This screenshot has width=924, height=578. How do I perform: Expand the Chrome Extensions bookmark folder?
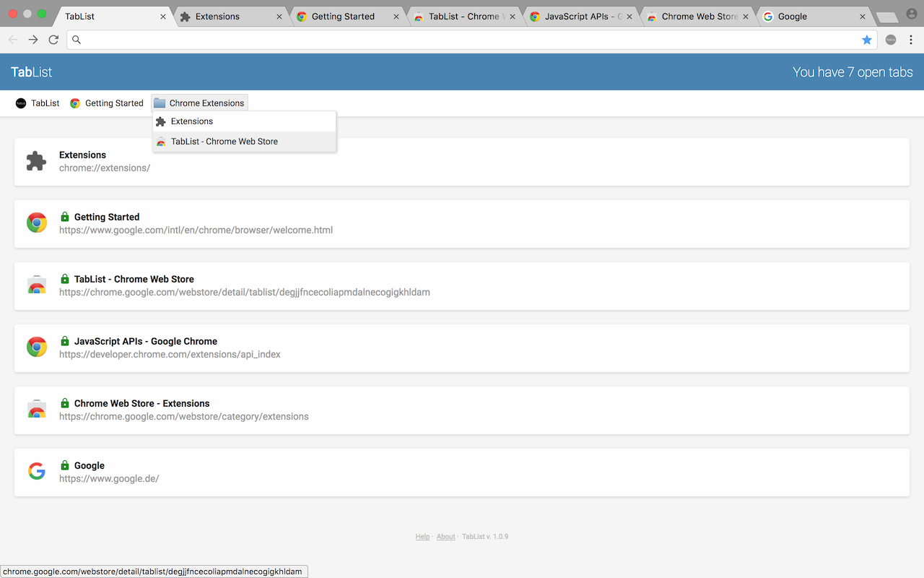click(199, 103)
